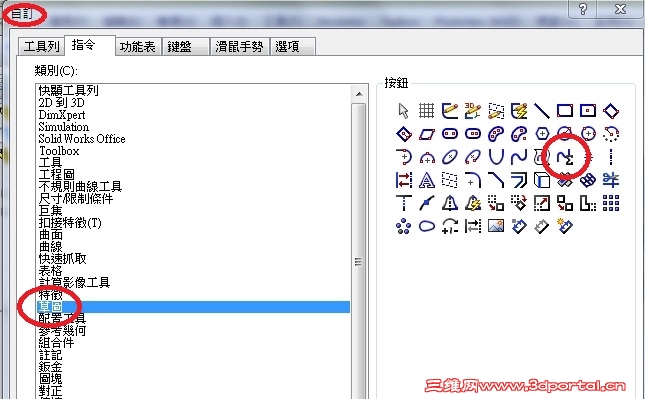Click the Rapid Sketch lightning icon
Viewport: 645px width, 399px height.
[519, 111]
